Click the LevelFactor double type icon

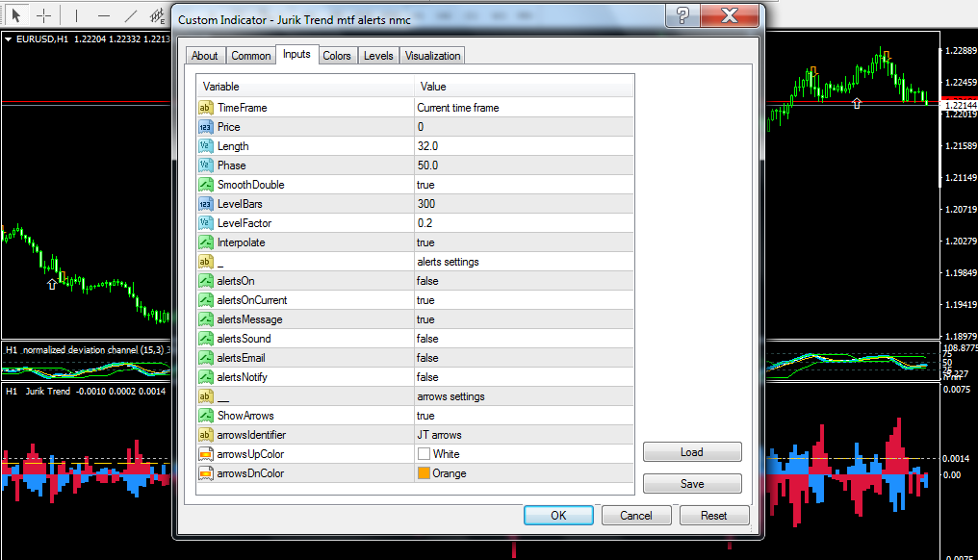205,223
